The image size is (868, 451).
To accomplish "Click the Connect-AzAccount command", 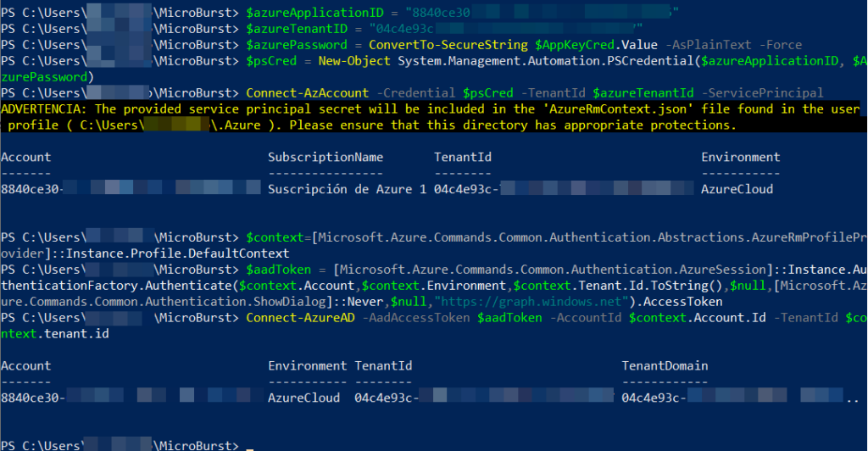I will (307, 92).
